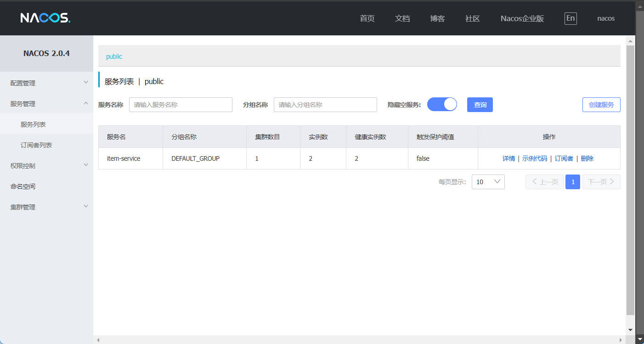Open 首页 in top navigation

[x=367, y=18]
